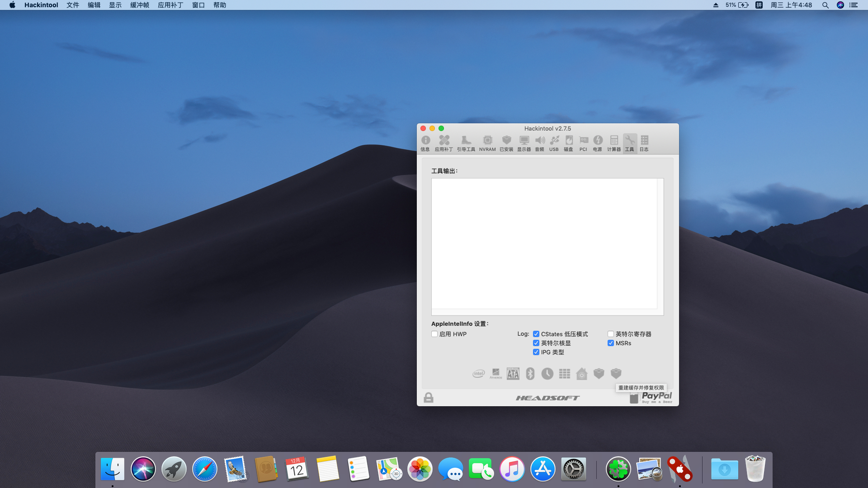
Task: Click the Intel tool icon
Action: [479, 374]
